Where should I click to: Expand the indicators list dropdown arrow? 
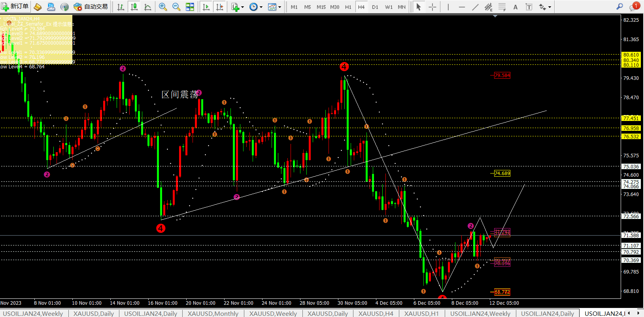pos(242,7)
